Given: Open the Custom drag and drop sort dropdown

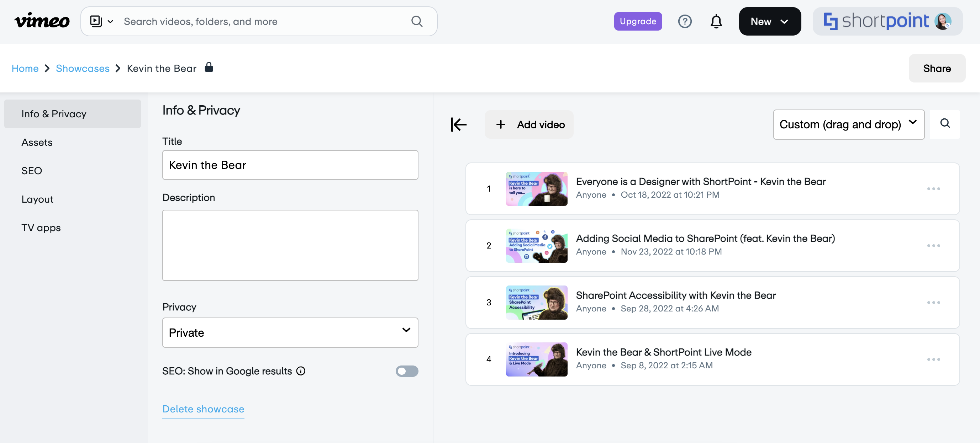Looking at the screenshot, I should pos(848,124).
